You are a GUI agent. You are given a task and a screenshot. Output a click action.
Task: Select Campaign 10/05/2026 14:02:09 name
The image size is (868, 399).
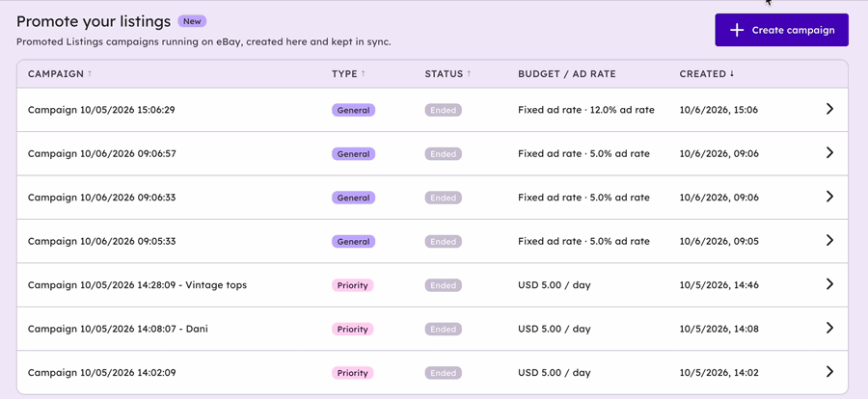click(102, 372)
